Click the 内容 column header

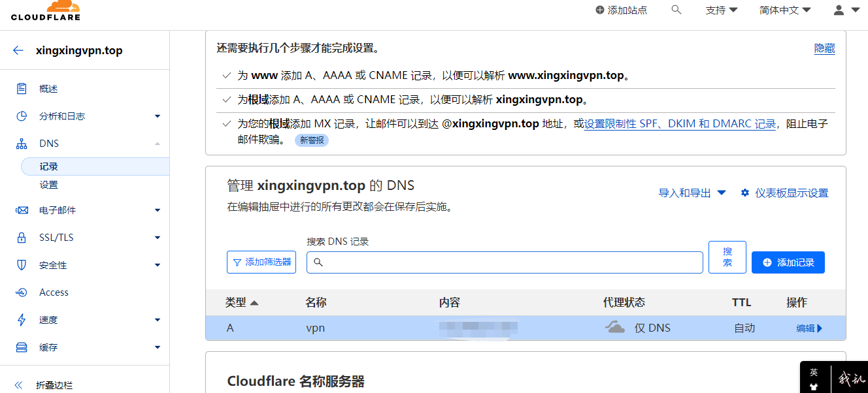[x=450, y=302]
